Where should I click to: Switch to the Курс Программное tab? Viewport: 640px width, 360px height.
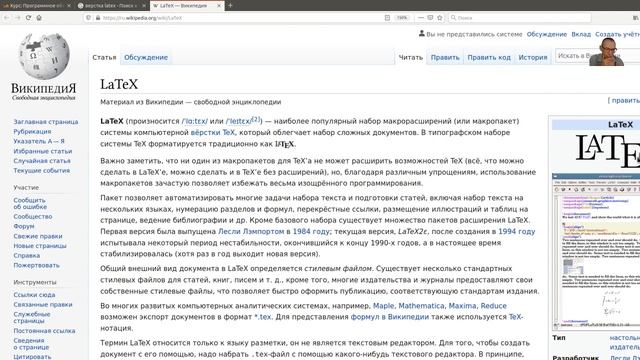pyautogui.click(x=36, y=6)
